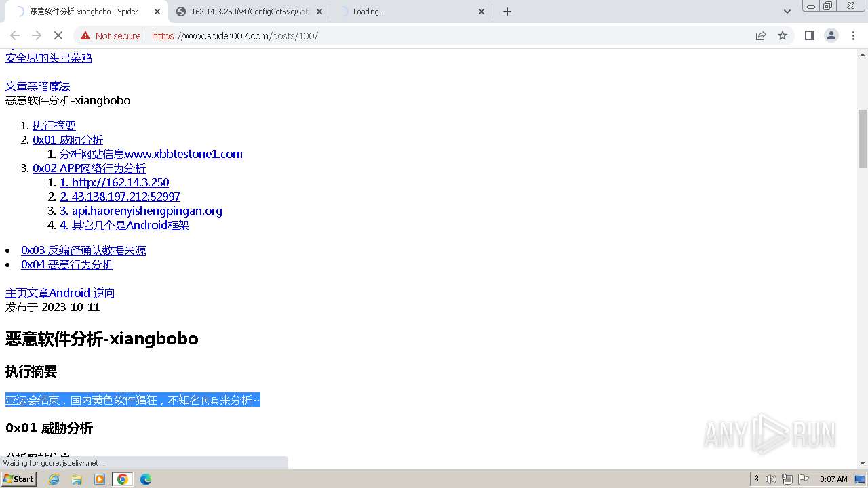Click the browser Back arrow

(x=15, y=35)
